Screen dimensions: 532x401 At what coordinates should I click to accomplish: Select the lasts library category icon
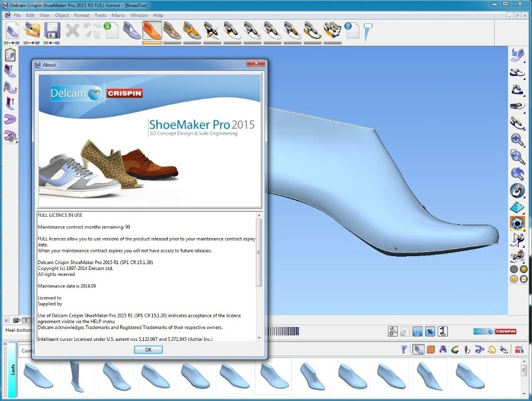coord(418,349)
